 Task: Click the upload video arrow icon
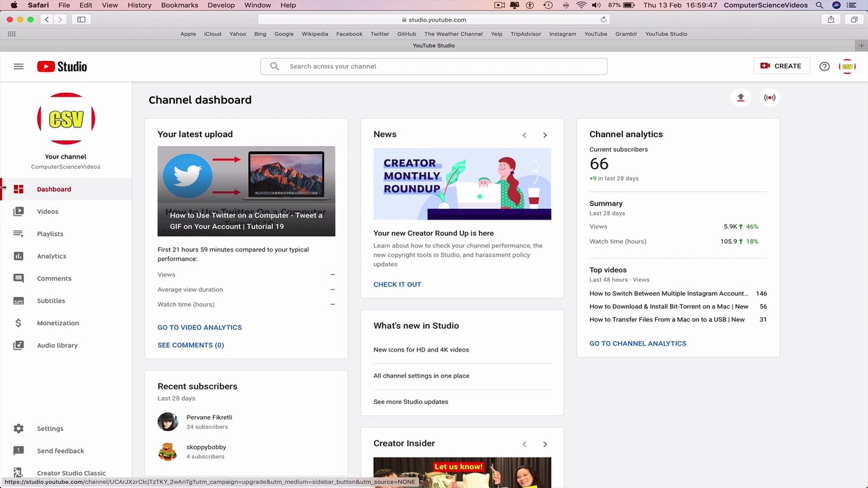click(x=741, y=98)
